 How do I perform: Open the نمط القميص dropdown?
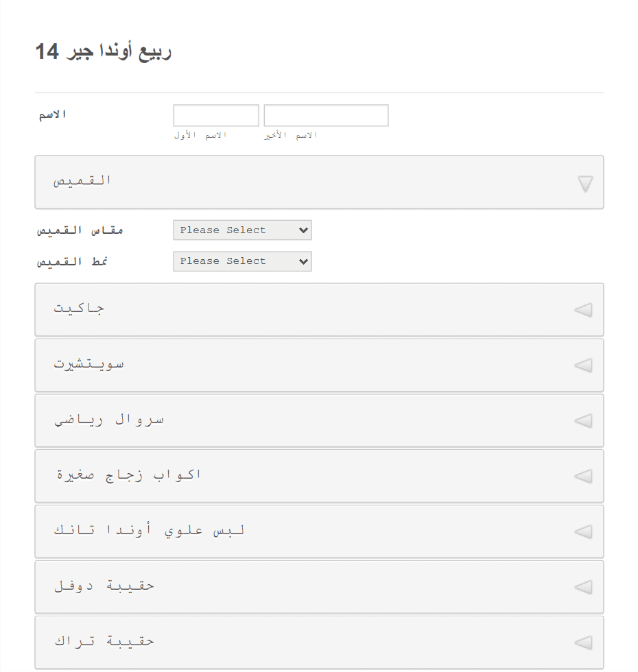(x=242, y=261)
